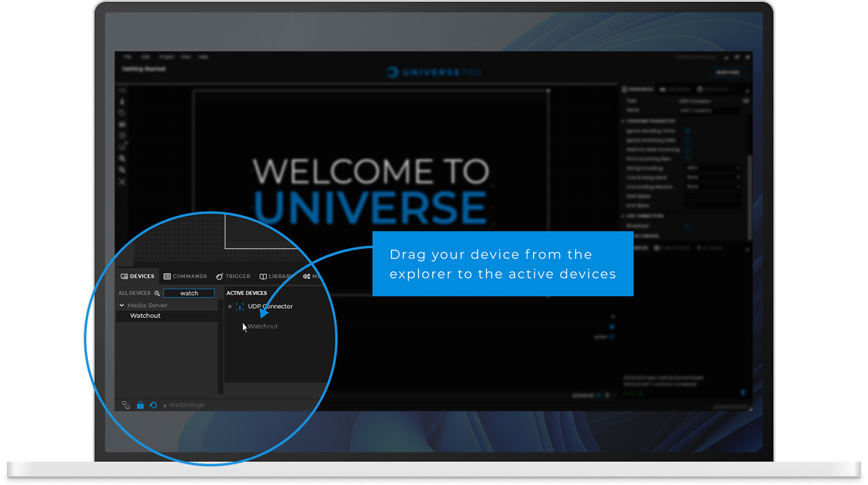Click the lock icon in the bottom status bar
Screen dimensions: 868x485
(140, 404)
